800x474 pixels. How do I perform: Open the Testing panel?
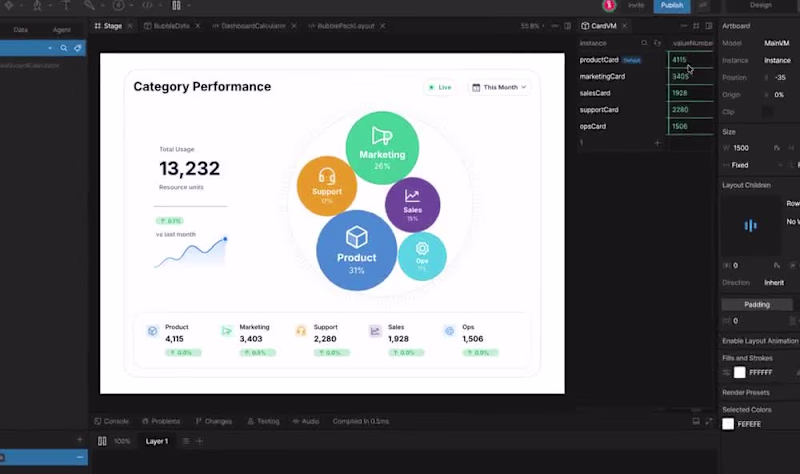tap(263, 421)
